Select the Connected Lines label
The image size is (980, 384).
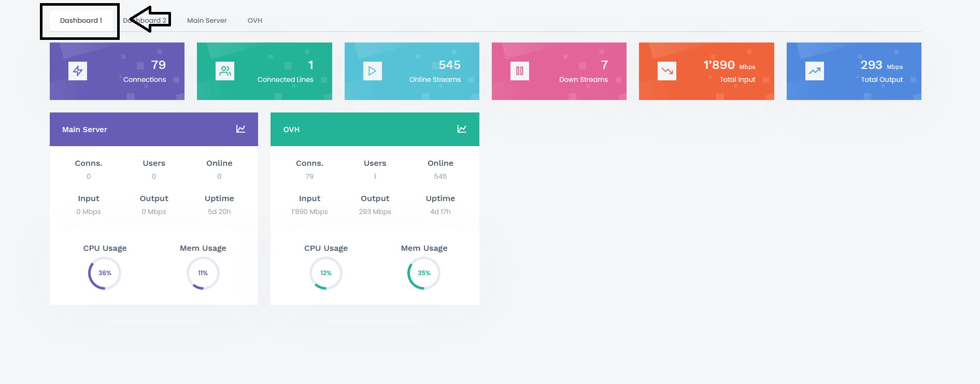[x=286, y=79]
